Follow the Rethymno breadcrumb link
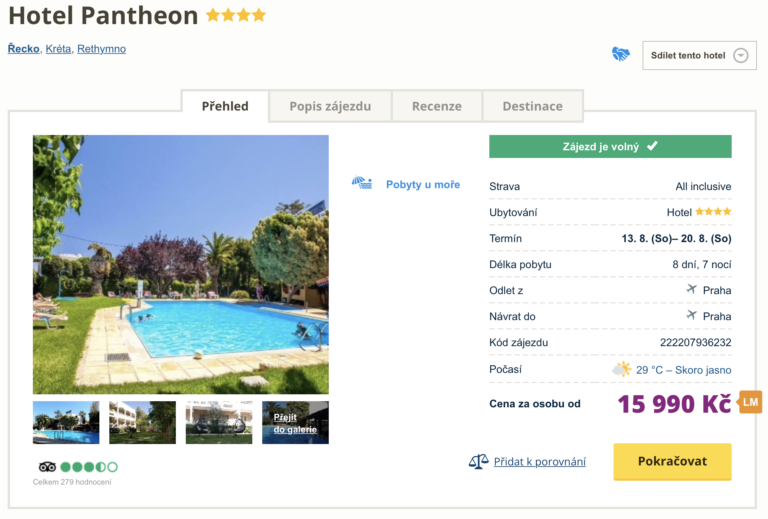The height and width of the screenshot is (519, 768). coord(101,48)
